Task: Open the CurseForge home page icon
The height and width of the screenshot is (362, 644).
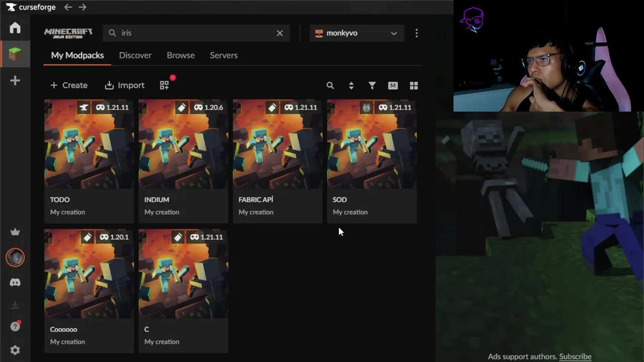Action: tap(15, 28)
